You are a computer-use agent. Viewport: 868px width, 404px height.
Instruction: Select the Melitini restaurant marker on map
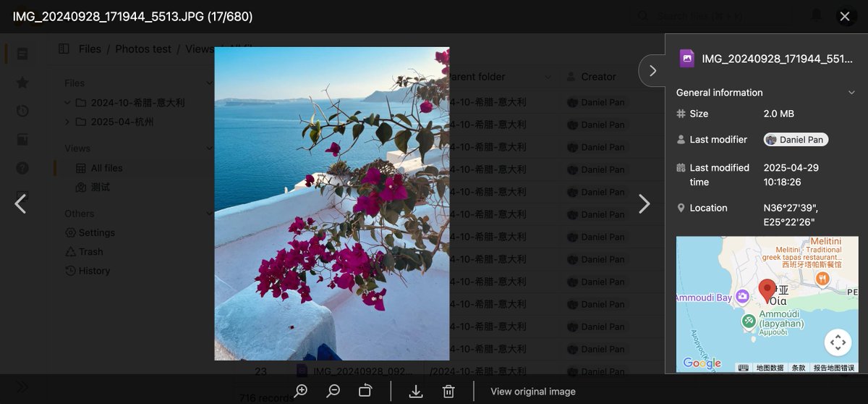[822, 278]
